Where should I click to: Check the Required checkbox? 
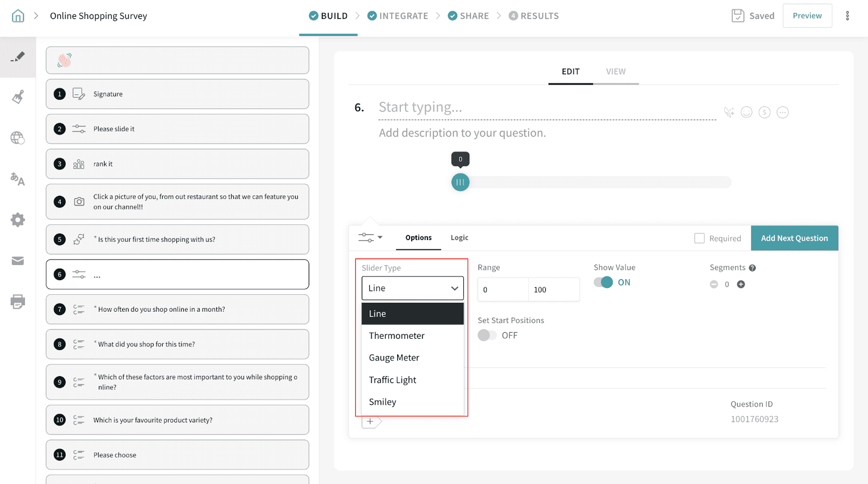tap(699, 238)
